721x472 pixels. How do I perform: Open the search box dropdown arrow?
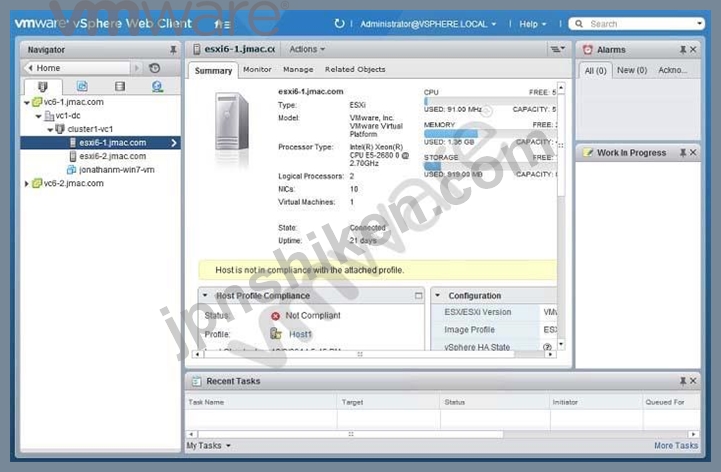tap(699, 23)
